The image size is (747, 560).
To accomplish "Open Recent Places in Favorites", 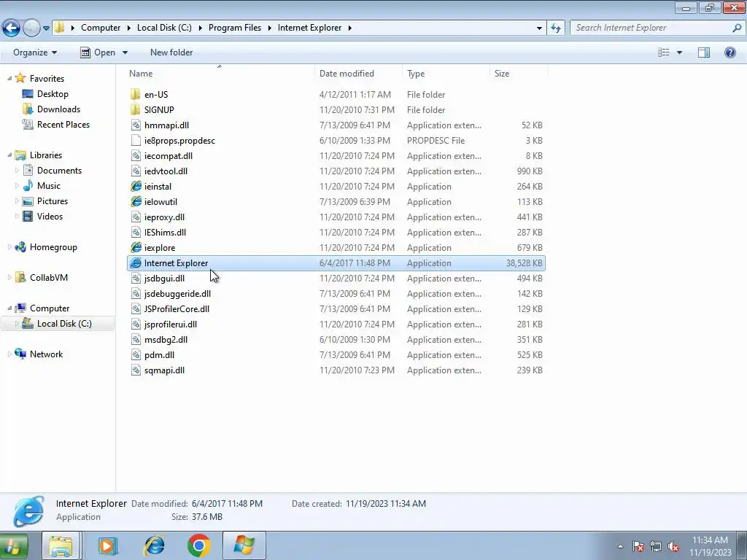I will [63, 124].
